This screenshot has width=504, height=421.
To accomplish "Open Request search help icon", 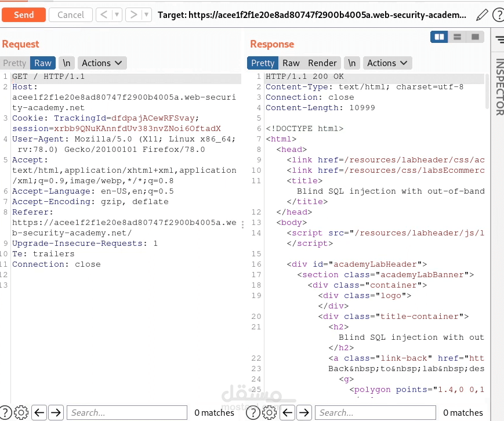I will [x=5, y=413].
